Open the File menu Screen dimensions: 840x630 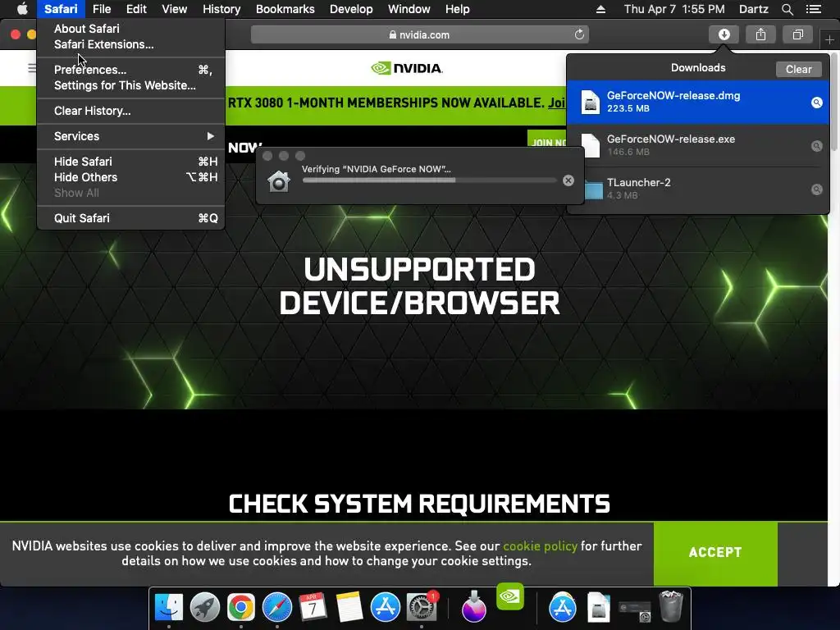point(101,9)
